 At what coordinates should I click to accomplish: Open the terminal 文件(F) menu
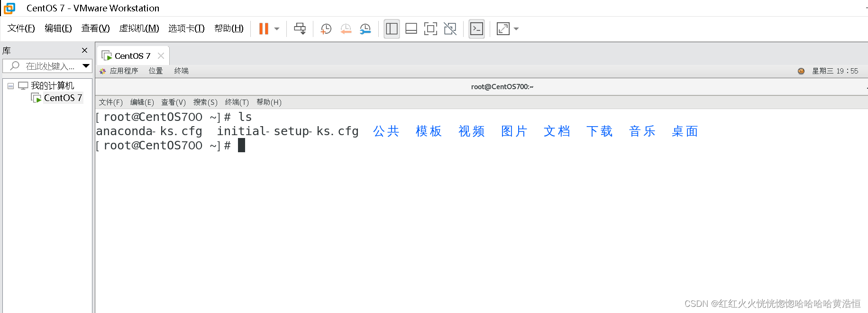110,102
